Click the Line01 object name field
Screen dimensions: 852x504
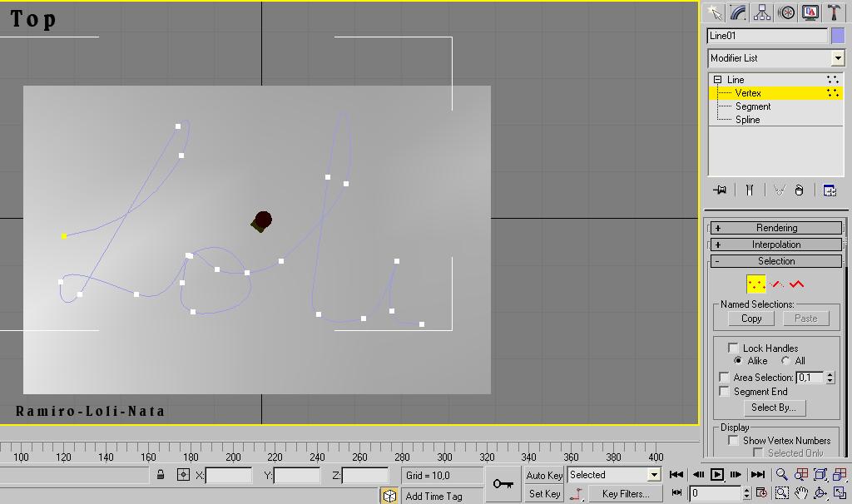(x=767, y=36)
